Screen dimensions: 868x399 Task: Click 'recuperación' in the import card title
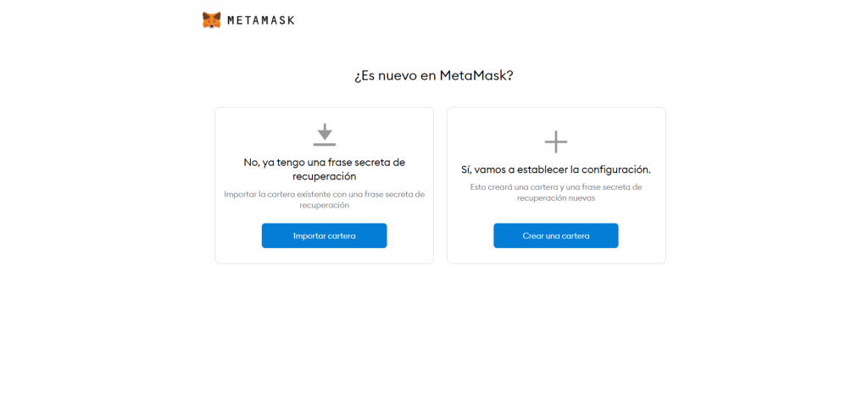325,176
